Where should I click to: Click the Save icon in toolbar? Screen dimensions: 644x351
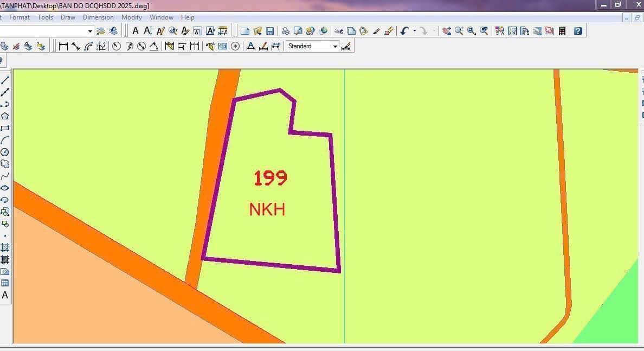coord(269,31)
